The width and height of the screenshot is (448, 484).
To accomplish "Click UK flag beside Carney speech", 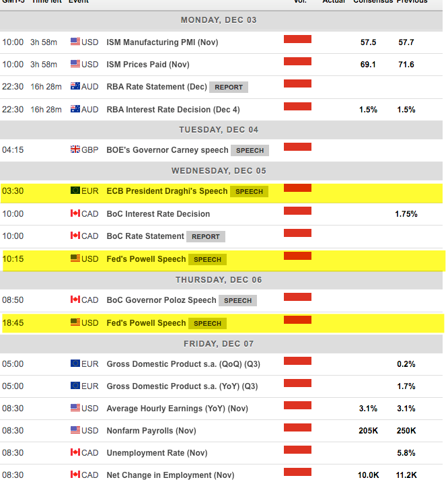I will click(75, 149).
